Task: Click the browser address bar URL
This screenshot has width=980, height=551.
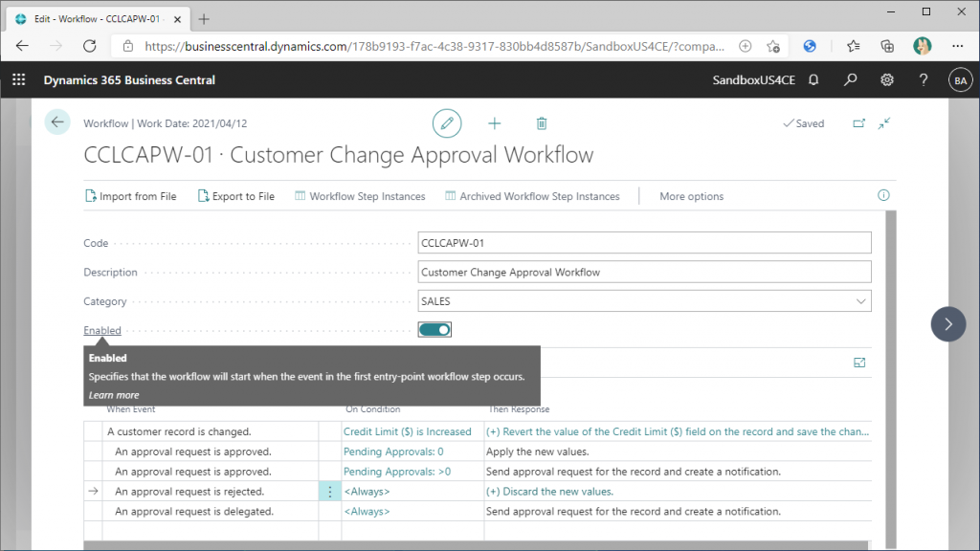Action: [x=434, y=46]
